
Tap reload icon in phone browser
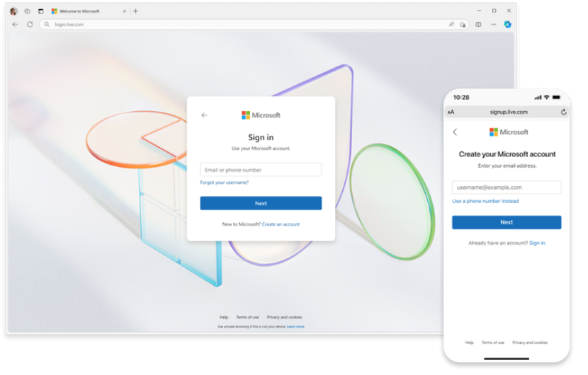point(564,112)
